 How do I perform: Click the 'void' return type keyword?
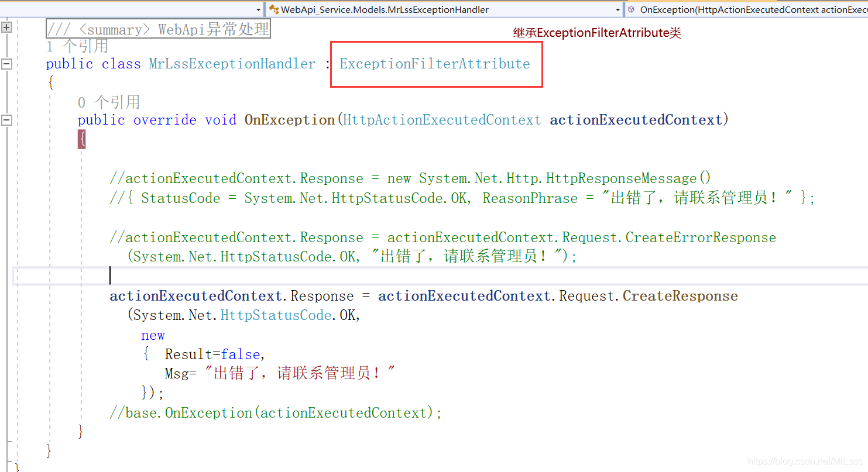(221, 120)
